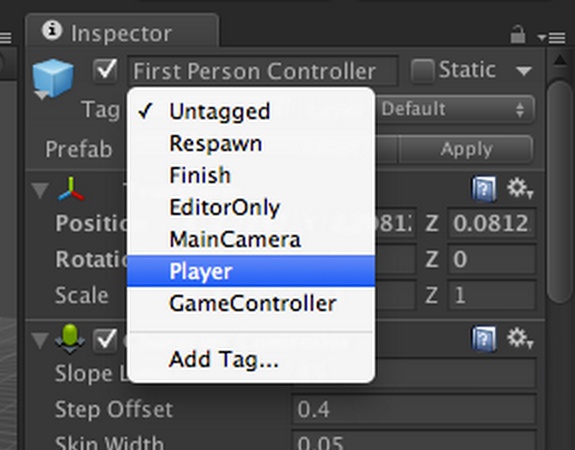Click the Step Offset value field
The image size is (575, 450).
(x=414, y=409)
